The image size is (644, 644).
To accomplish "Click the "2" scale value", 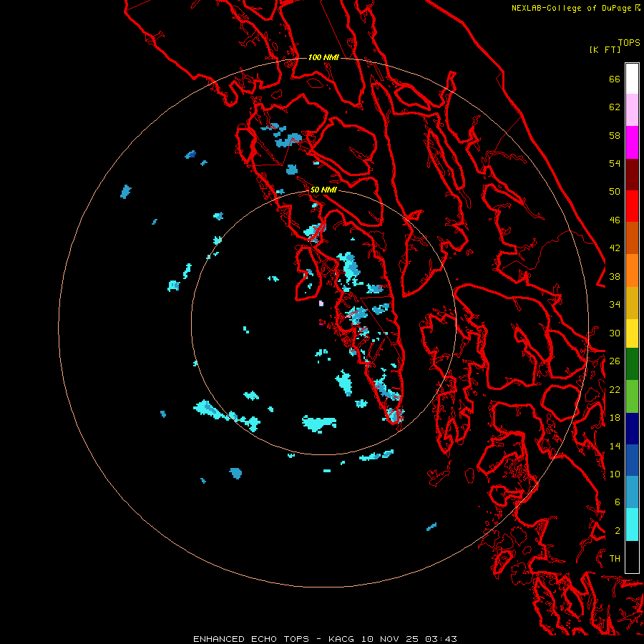I will point(617,531).
